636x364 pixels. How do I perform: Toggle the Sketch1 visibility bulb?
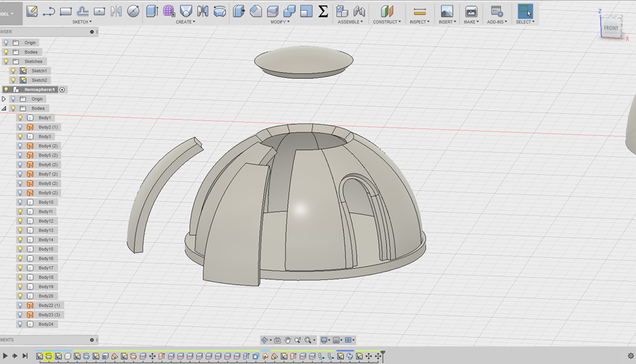click(13, 71)
